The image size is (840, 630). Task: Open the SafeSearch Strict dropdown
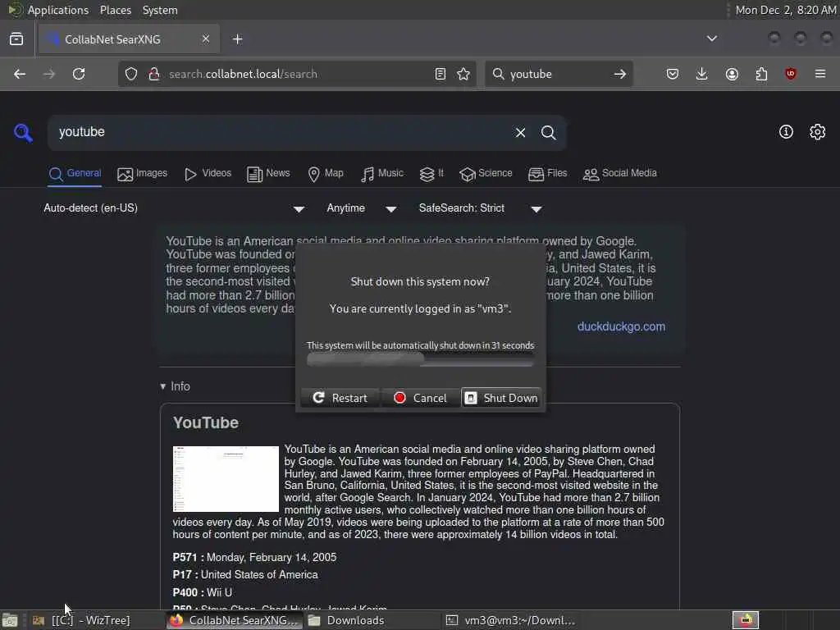click(x=481, y=208)
